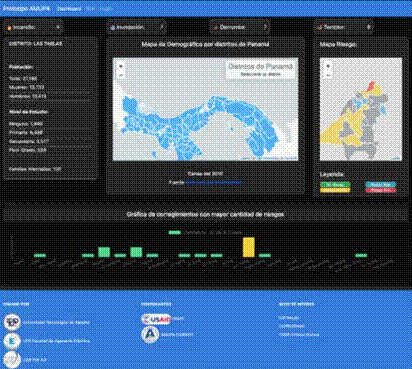Click the Inundación flood icon

[x=112, y=28]
